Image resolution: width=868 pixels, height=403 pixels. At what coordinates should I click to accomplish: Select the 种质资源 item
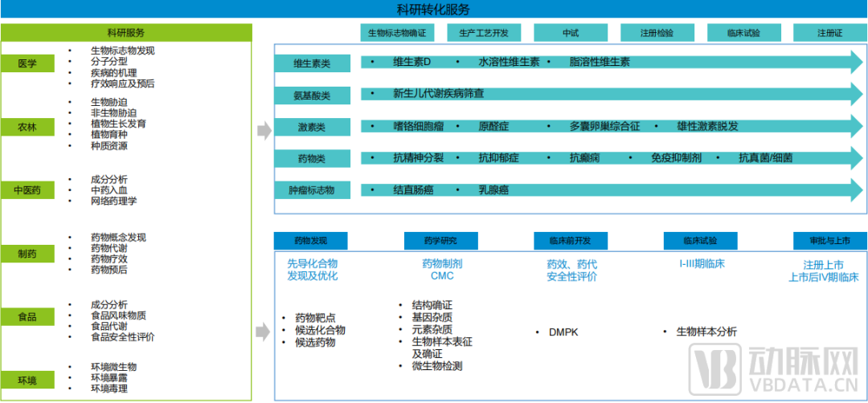click(x=109, y=146)
